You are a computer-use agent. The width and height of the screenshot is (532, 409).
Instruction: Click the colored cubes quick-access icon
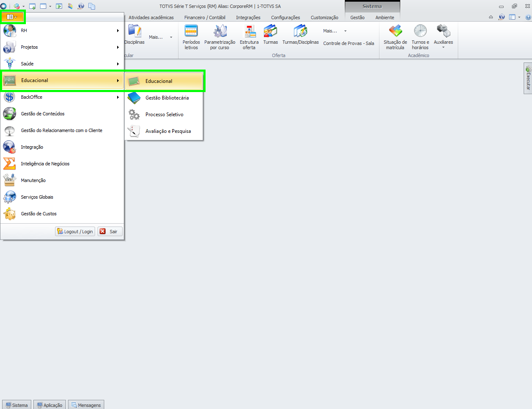17,6
